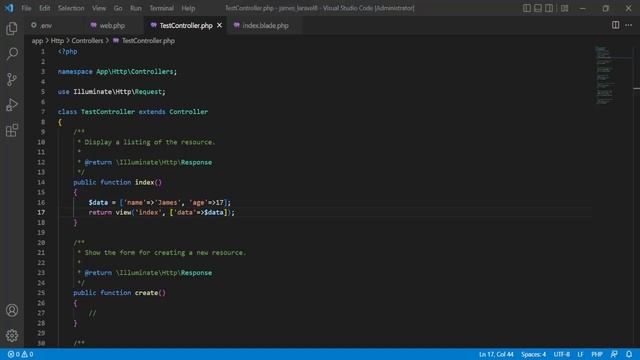This screenshot has height=360, width=640.
Task: Open the Help menu
Action: tap(188, 8)
